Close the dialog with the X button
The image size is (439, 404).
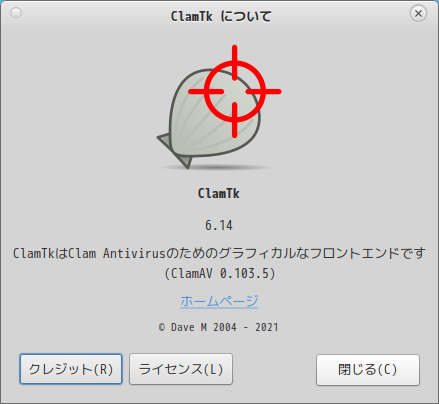click(x=418, y=13)
